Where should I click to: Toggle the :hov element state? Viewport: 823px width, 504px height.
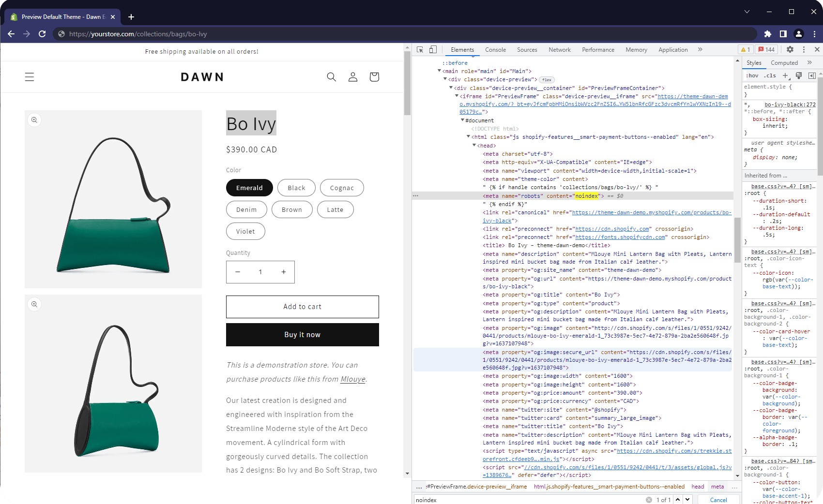[752, 75]
